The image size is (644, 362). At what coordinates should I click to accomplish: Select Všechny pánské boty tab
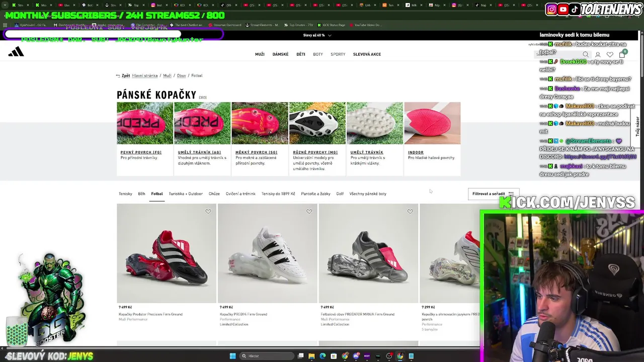(x=368, y=194)
